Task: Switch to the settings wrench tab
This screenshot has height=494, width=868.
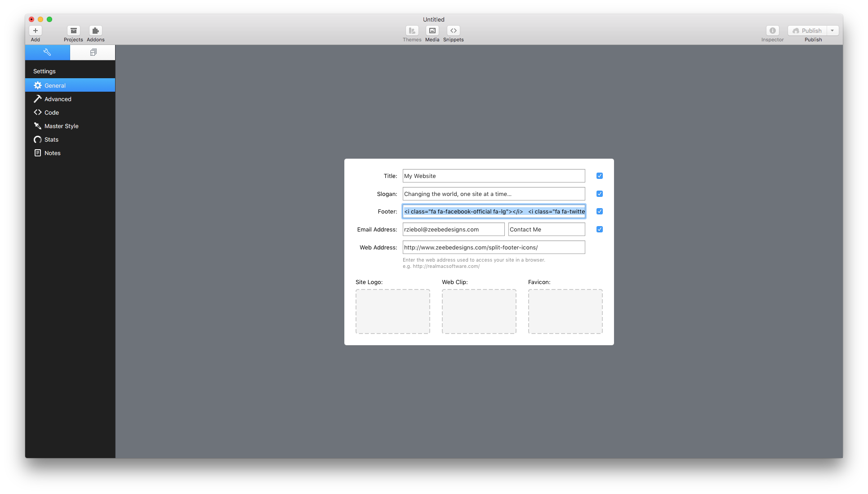Action: tap(47, 52)
